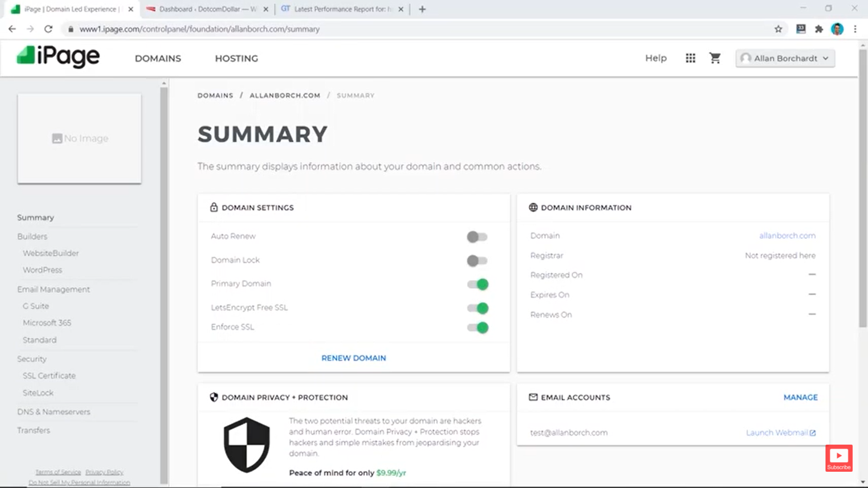This screenshot has height=488, width=868.
Task: Go back in browser history
Action: click(12, 29)
